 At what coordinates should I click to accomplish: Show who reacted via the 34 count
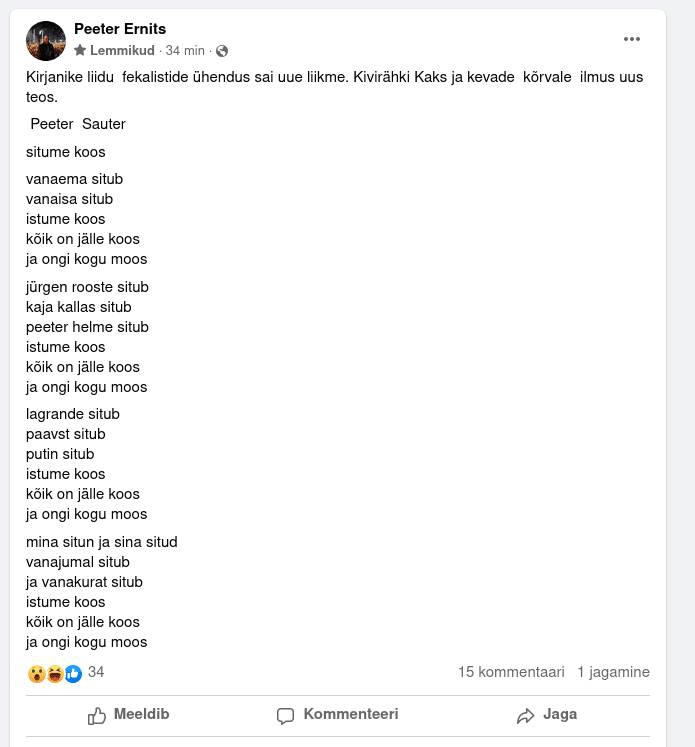pyautogui.click(x=96, y=672)
